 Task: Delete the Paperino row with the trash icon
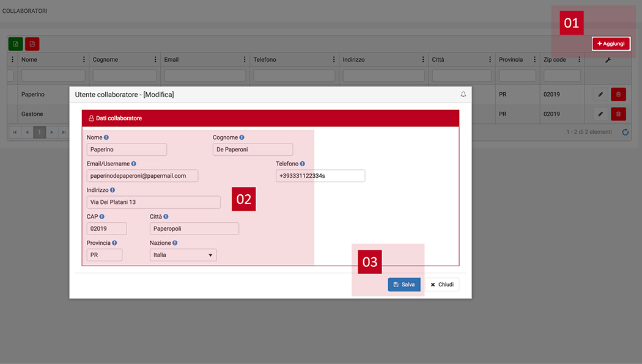tap(618, 95)
